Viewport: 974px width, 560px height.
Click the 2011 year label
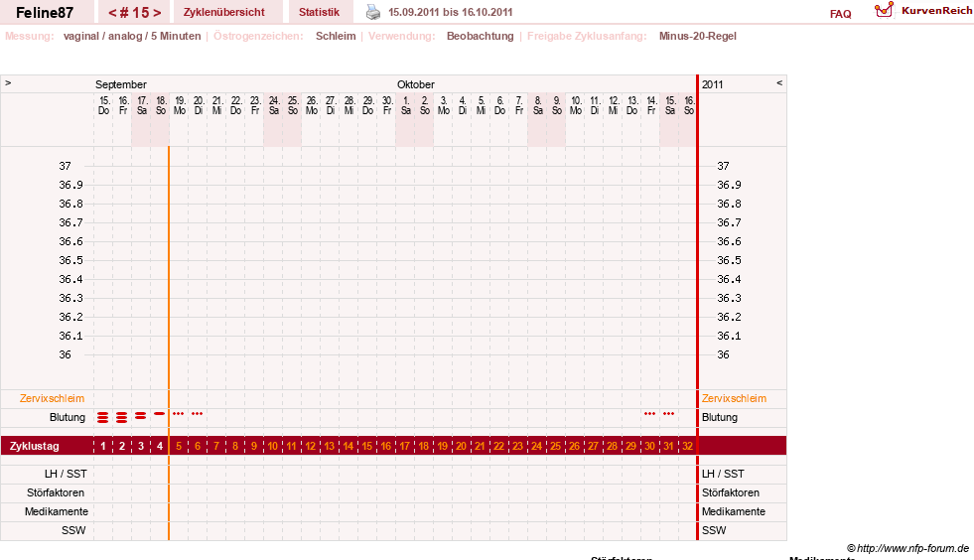713,84
